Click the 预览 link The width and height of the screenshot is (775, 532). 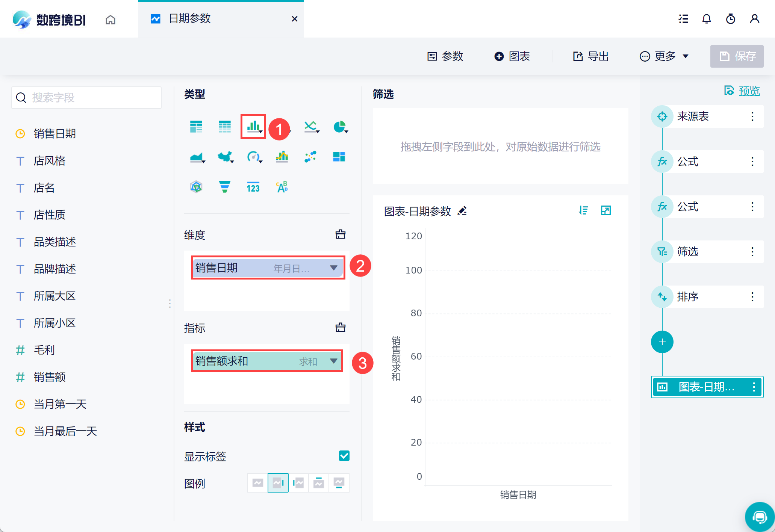[749, 91]
